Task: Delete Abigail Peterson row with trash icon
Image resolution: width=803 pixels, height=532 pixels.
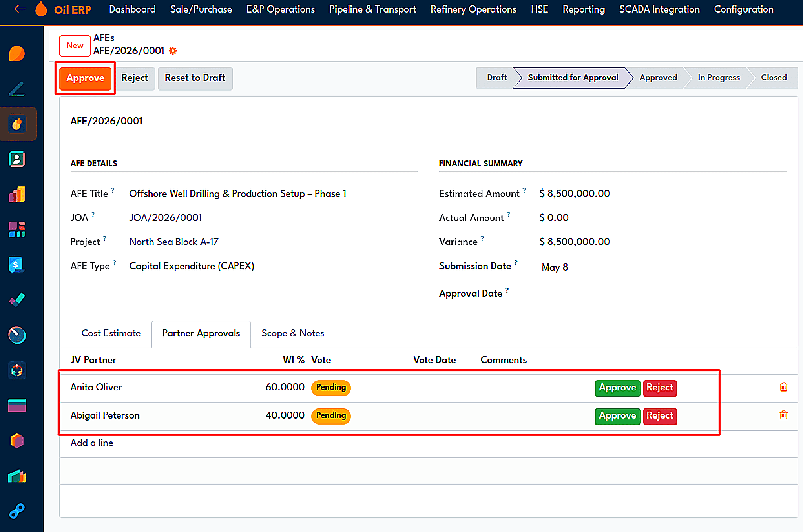Action: 783,415
